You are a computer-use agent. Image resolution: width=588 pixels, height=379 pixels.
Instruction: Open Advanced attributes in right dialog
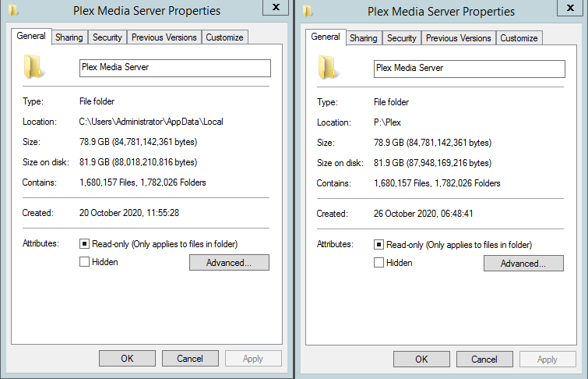click(x=523, y=264)
